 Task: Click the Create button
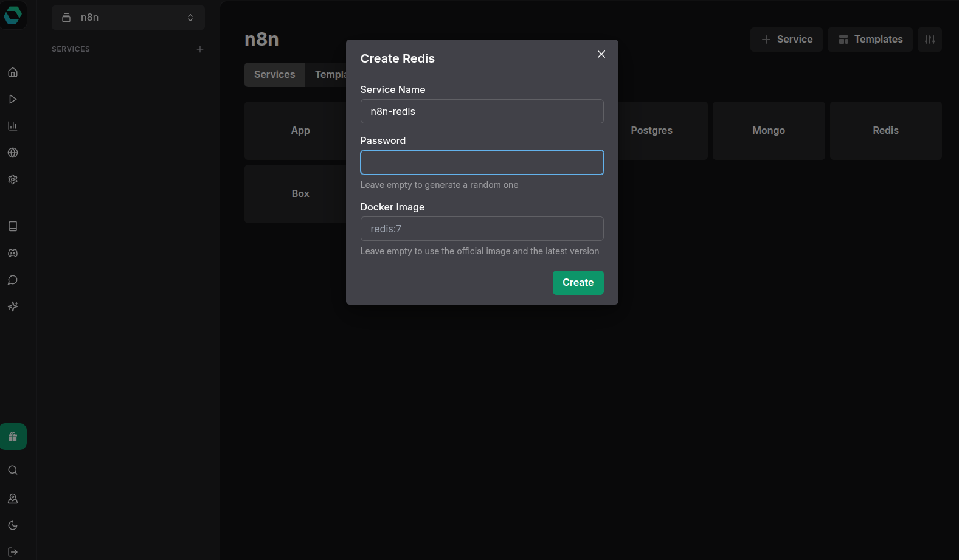[578, 283]
